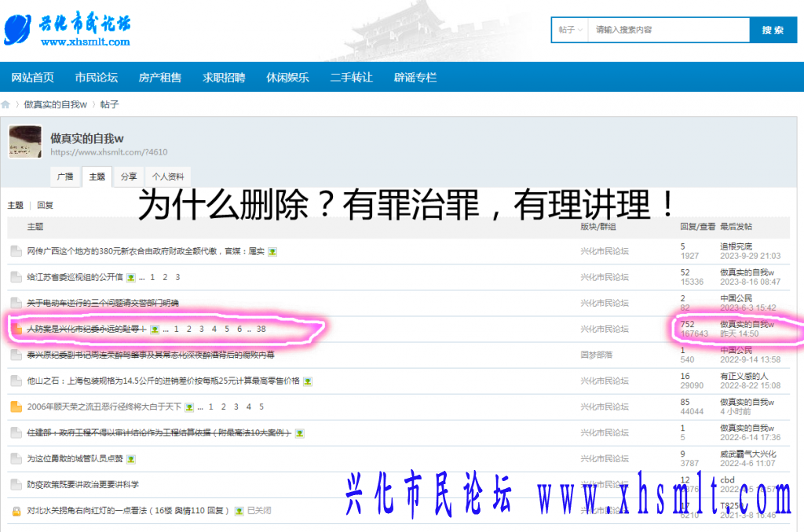Click orange folder icon of 人防案 thread
Image resolution: width=804 pixels, height=532 pixels.
tap(16, 329)
